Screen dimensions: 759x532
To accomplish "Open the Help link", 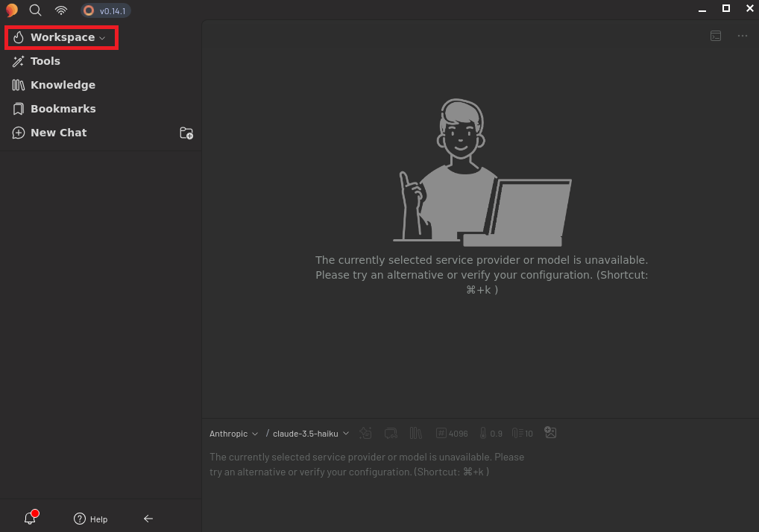I will coord(91,519).
